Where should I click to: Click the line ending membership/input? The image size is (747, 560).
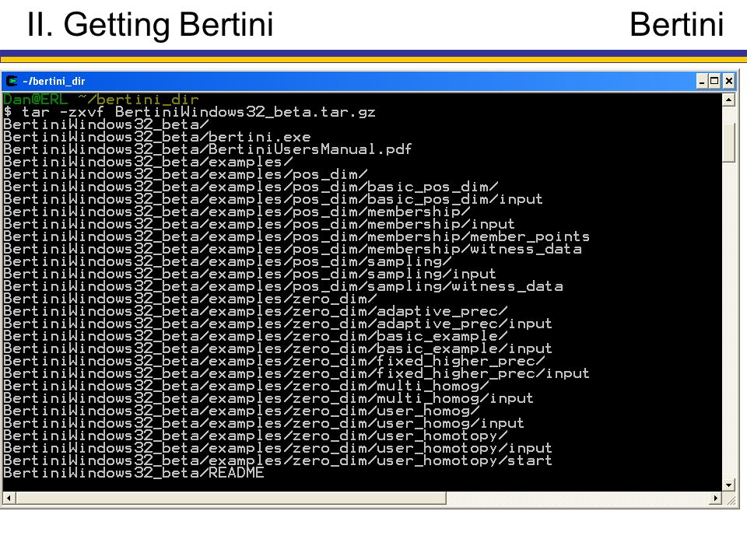tap(259, 224)
